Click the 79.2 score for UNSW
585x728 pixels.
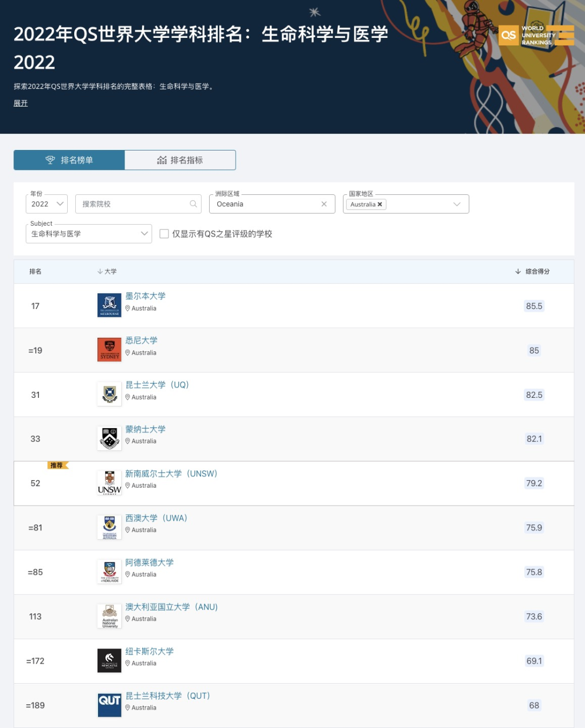coord(534,483)
